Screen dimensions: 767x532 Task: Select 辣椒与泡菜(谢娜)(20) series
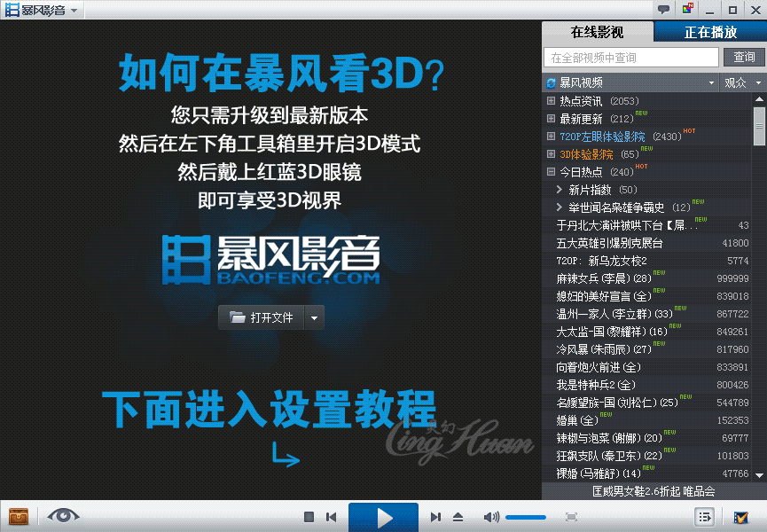646,438
